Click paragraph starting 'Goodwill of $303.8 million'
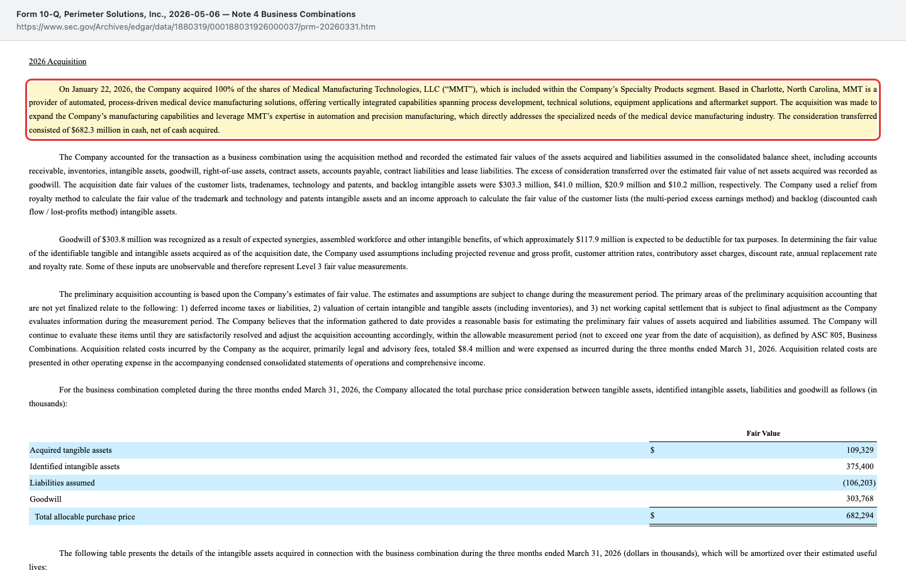Viewport: 906px width, 588px height. (452, 253)
